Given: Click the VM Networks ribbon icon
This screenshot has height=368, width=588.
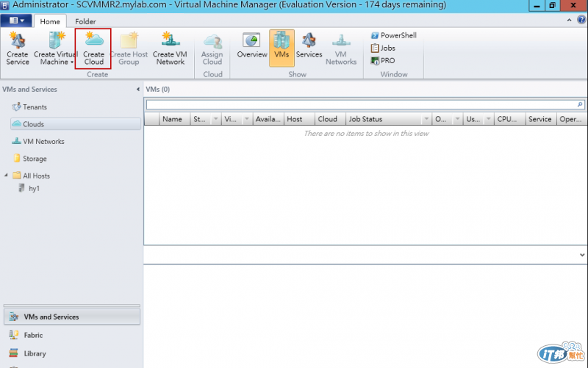Looking at the screenshot, I should click(x=341, y=48).
